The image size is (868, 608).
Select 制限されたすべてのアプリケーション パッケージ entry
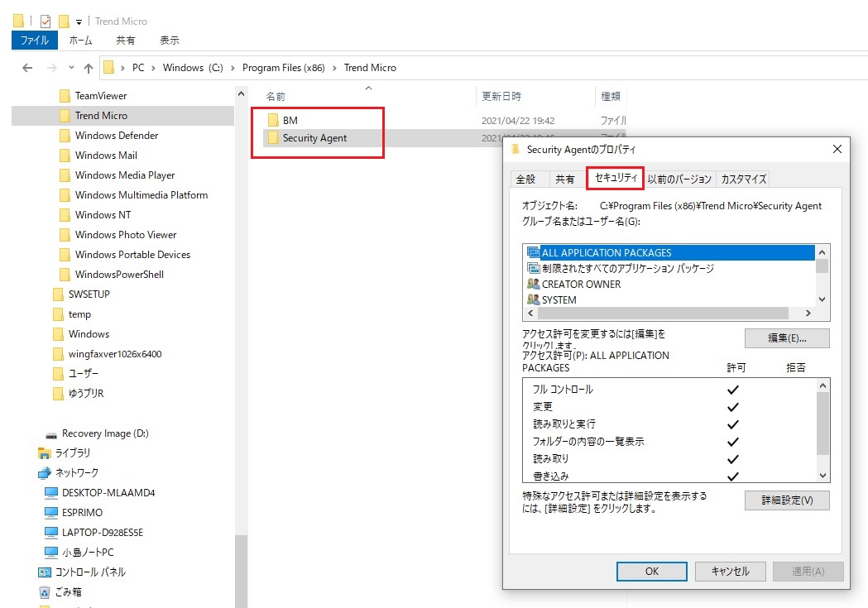point(628,268)
